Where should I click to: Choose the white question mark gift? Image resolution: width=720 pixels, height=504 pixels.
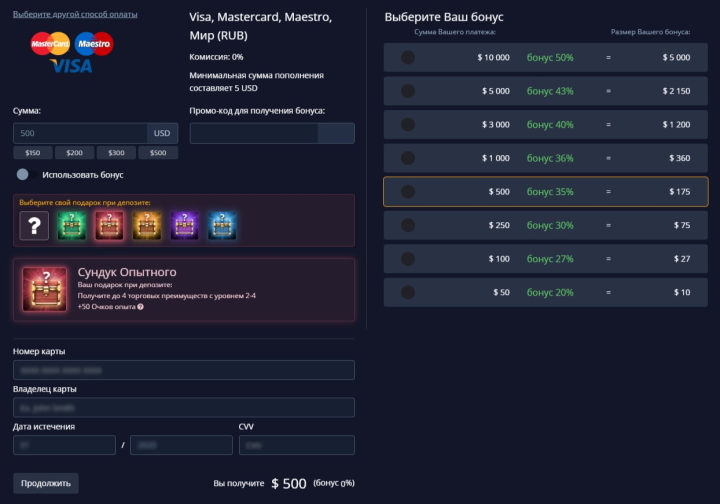tap(34, 226)
